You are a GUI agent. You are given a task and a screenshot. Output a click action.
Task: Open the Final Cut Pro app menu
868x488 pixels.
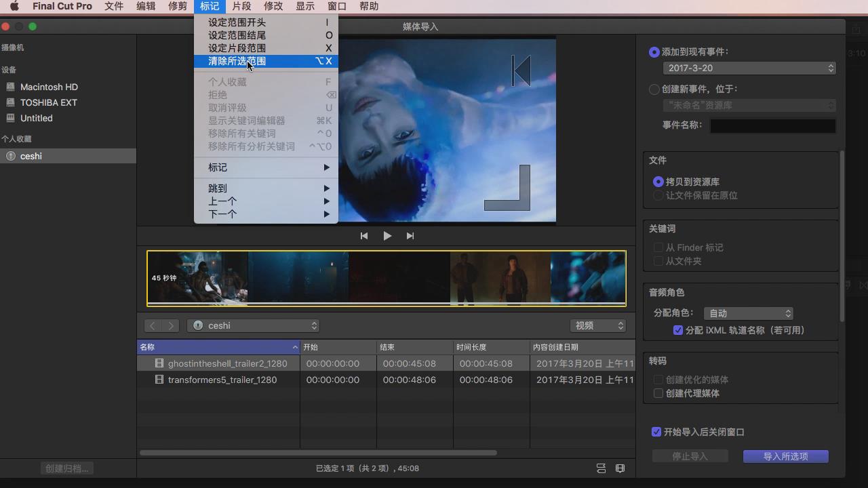click(x=62, y=6)
